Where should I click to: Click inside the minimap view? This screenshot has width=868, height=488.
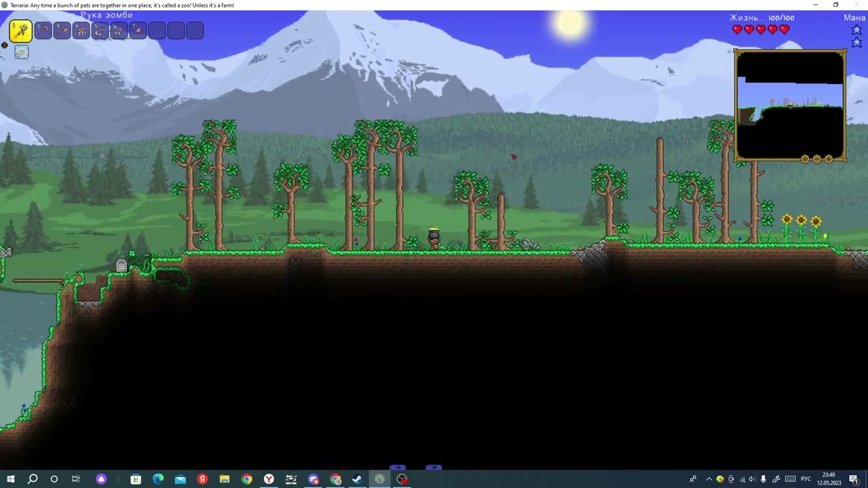[x=790, y=106]
